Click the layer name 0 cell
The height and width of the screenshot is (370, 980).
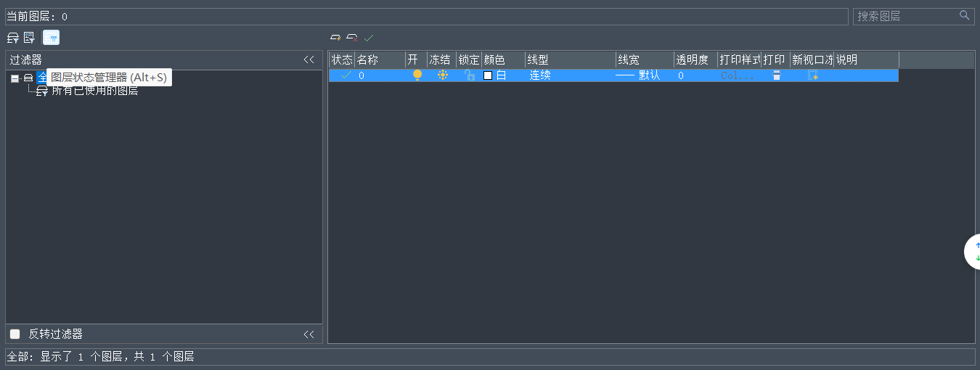[x=380, y=75]
